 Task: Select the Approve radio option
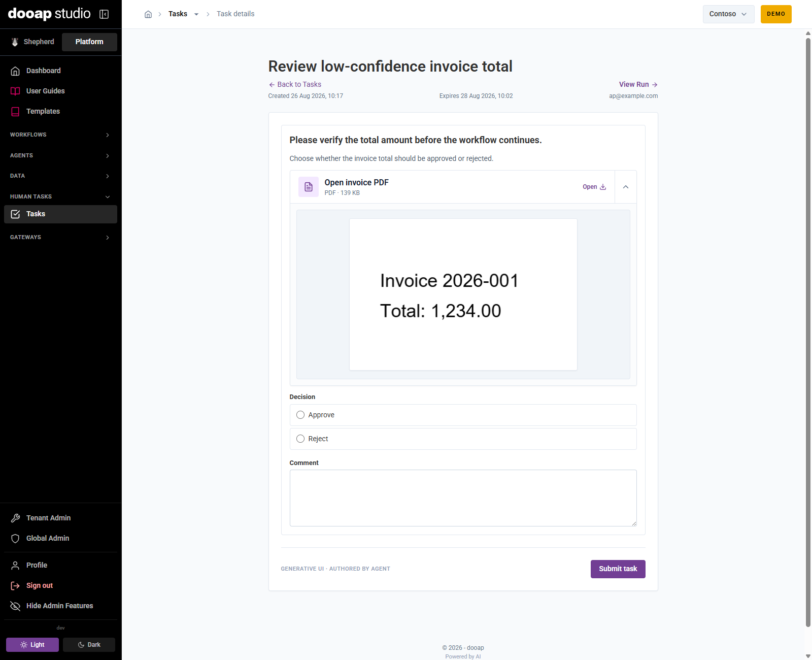pos(300,415)
